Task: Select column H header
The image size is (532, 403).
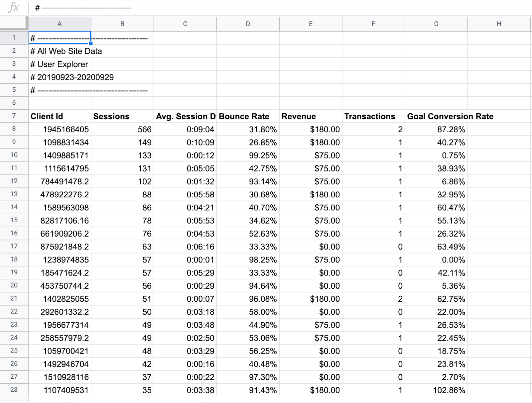Action: click(x=499, y=24)
